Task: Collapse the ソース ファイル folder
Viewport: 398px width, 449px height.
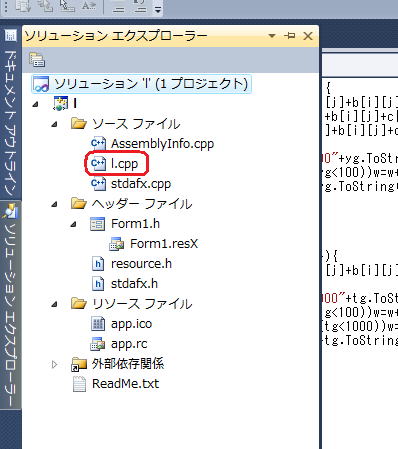Action: (x=54, y=124)
